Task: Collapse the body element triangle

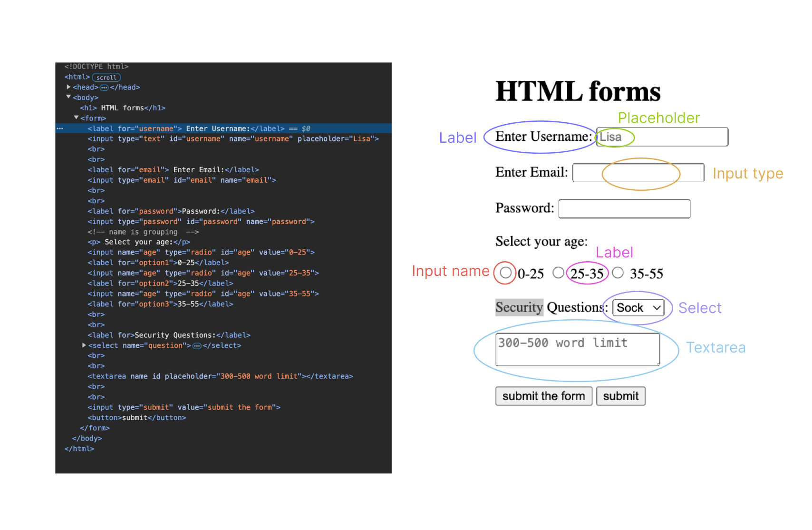Action: pyautogui.click(x=68, y=97)
